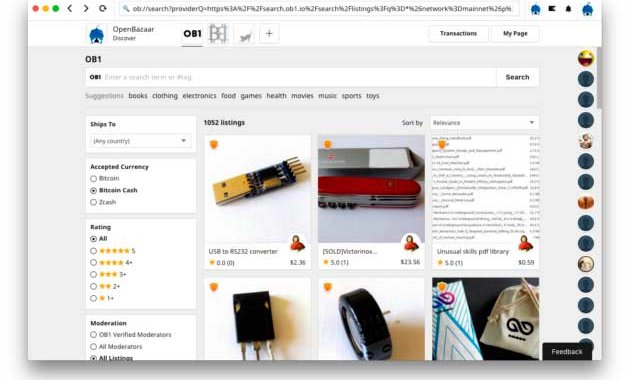The height and width of the screenshot is (380, 628).
Task: Open the OpenBazaar Discover home icon
Action: (97, 34)
